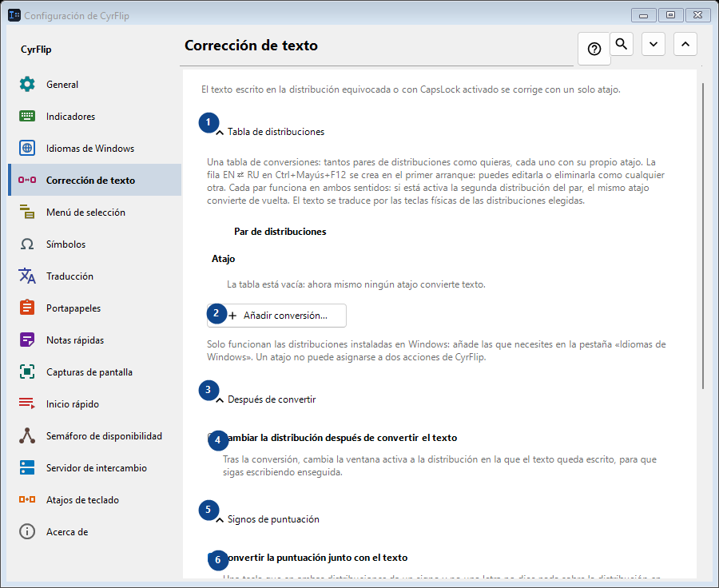The width and height of the screenshot is (719, 588).
Task: Click the purple Notas rápidas note icon
Action: [x=27, y=340]
